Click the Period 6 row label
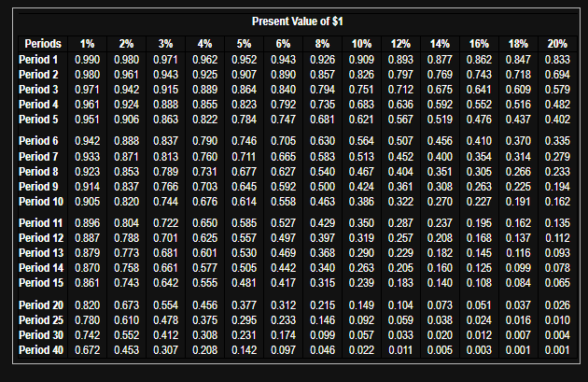Viewport: 588px width, 382px height. pos(38,141)
